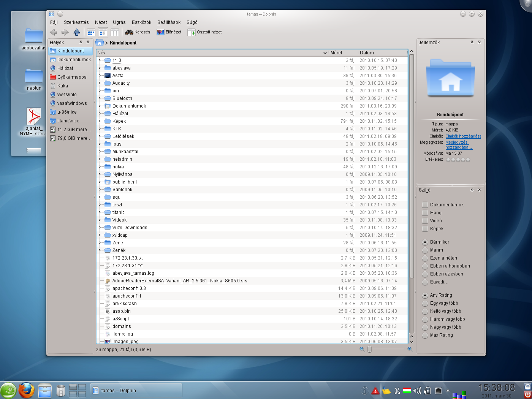
Task: Open Keresés search with binoculars icon
Action: tap(138, 32)
